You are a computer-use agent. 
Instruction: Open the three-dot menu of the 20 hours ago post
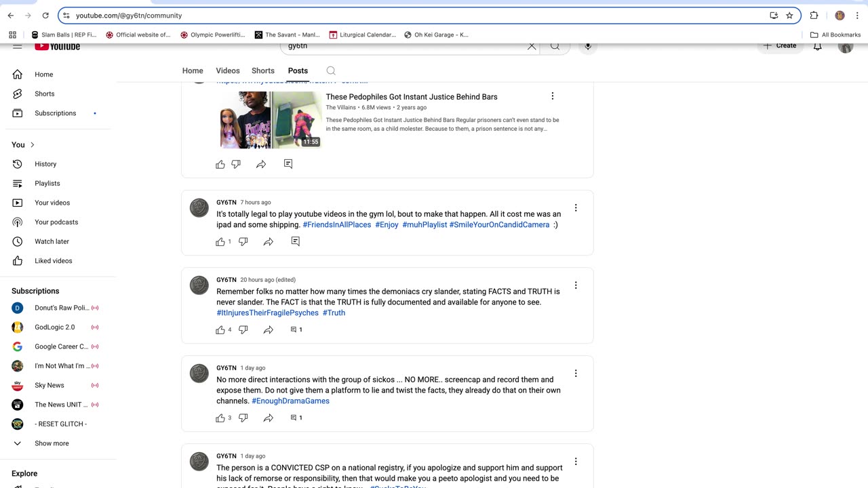[576, 285]
